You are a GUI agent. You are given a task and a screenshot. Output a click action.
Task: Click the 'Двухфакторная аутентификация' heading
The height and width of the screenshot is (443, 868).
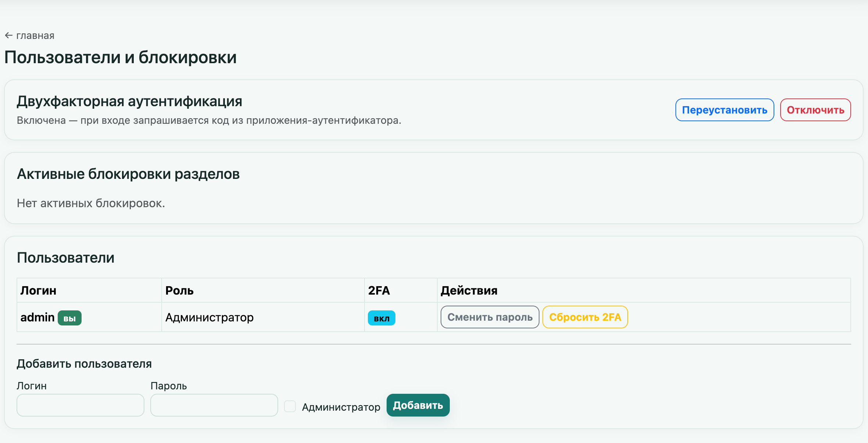[x=129, y=101]
